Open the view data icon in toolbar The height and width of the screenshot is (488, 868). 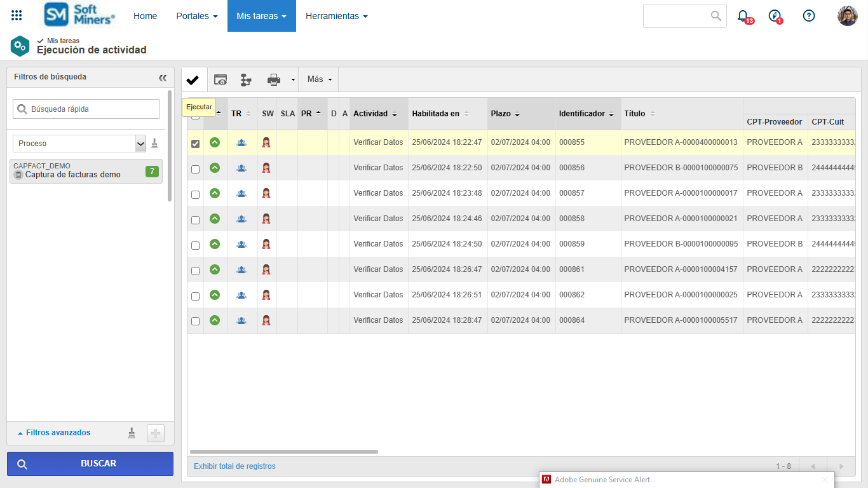(x=220, y=80)
